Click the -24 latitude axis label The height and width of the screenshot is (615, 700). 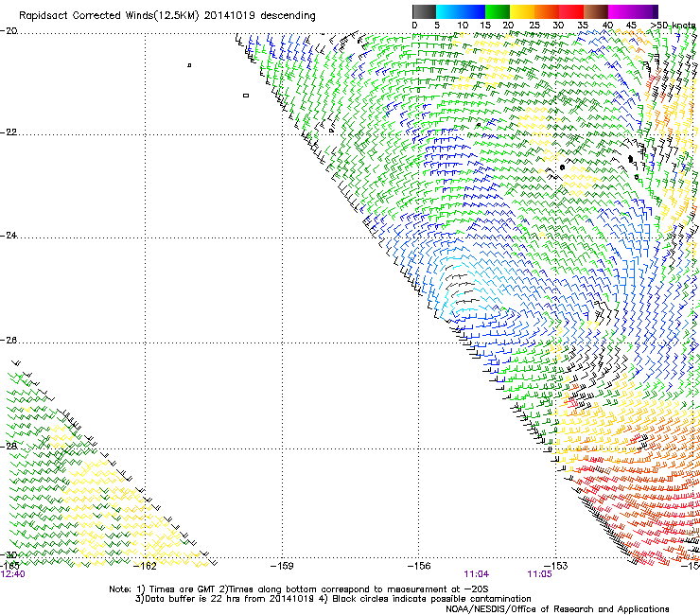point(9,236)
